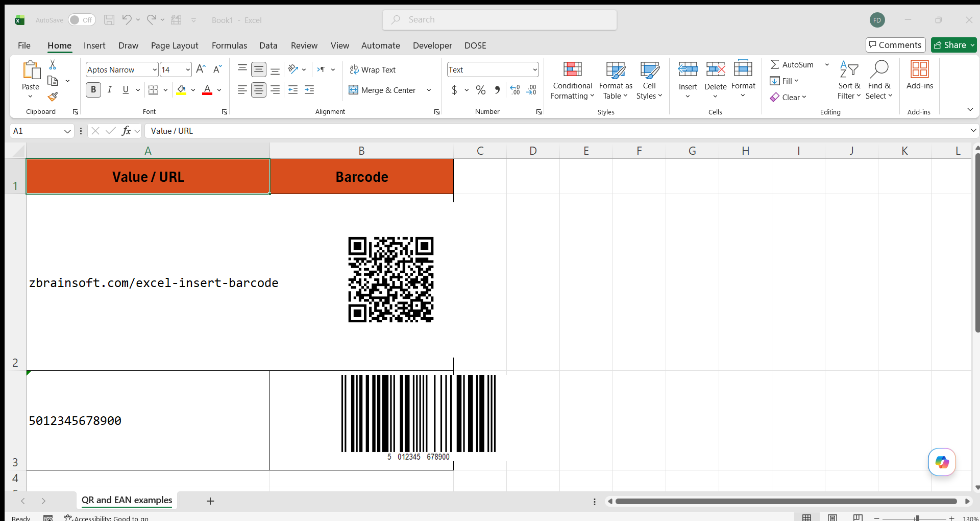The image size is (980, 521).
Task: Switch to Page Layout view in status bar
Action: (832, 517)
